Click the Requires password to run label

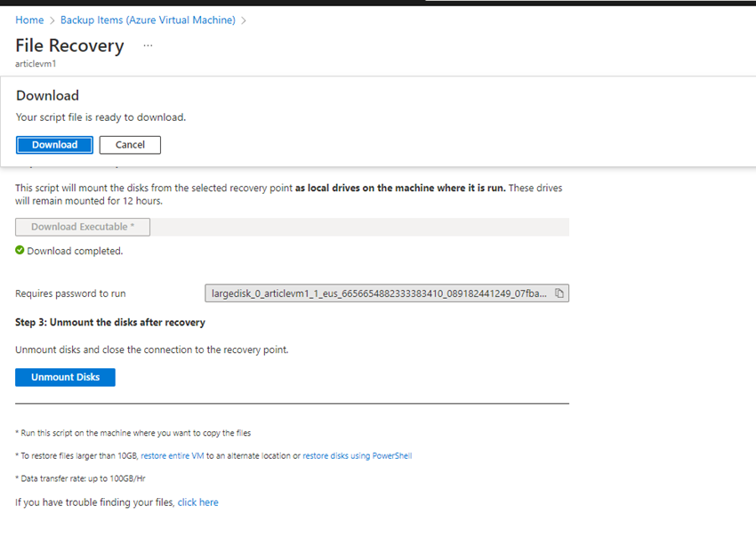pos(76,293)
